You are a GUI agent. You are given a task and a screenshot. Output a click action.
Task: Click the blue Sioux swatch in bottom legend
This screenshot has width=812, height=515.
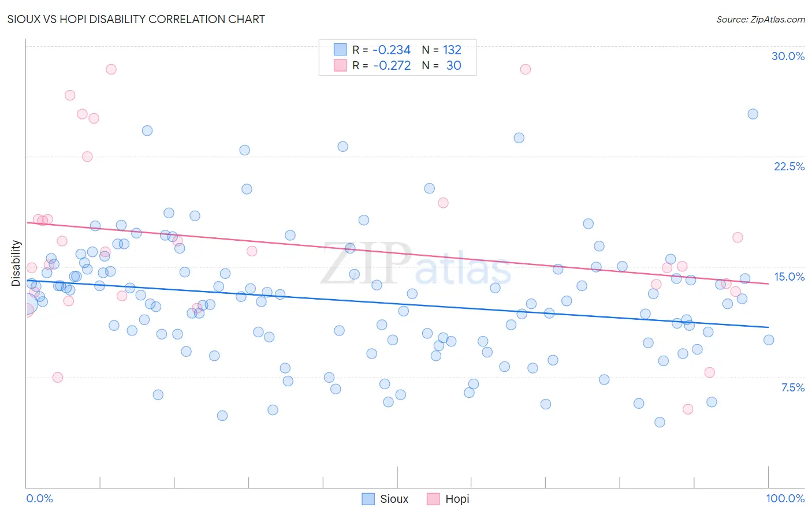[x=368, y=499]
